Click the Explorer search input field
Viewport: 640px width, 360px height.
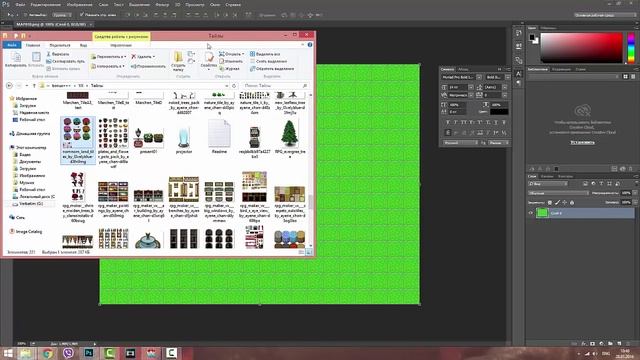pos(274,86)
